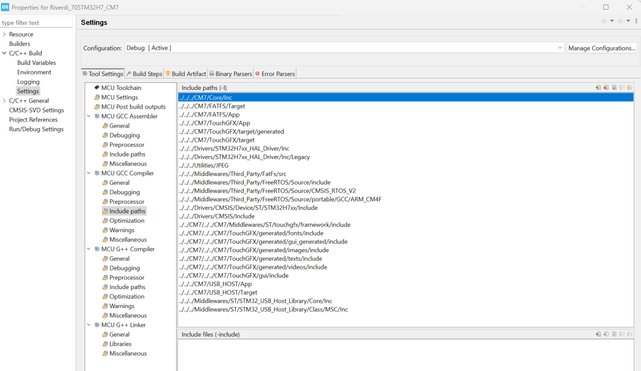Expand the Resource tree node
The width and height of the screenshot is (641, 371).
click(x=4, y=34)
